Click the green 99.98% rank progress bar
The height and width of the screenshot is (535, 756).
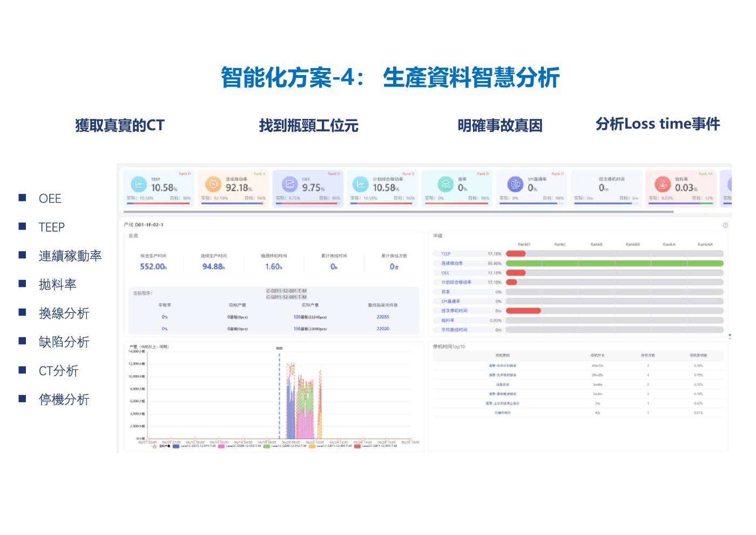click(615, 263)
